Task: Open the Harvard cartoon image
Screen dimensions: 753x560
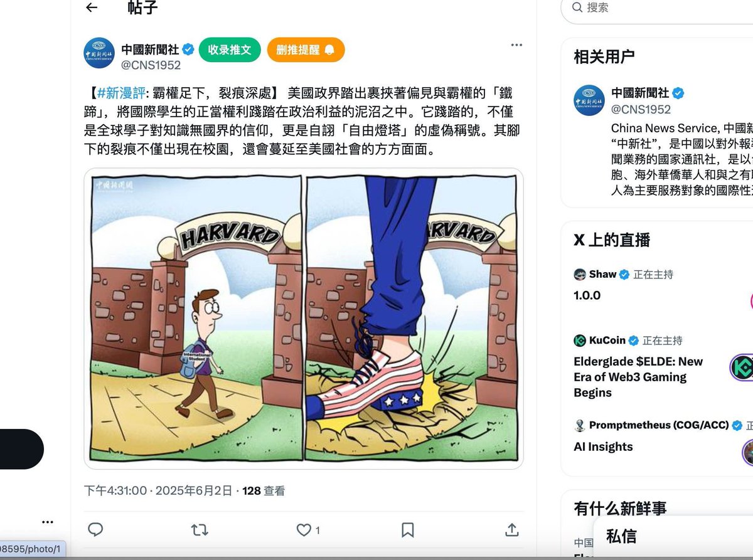Action: [304, 319]
